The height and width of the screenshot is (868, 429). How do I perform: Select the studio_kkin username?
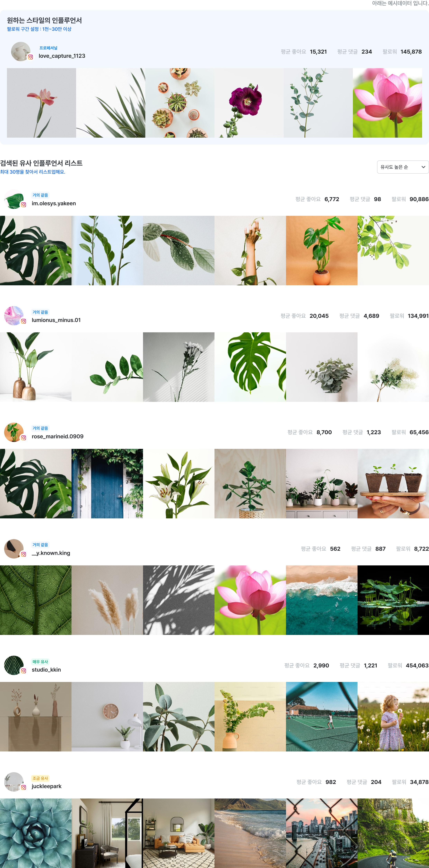coord(46,670)
